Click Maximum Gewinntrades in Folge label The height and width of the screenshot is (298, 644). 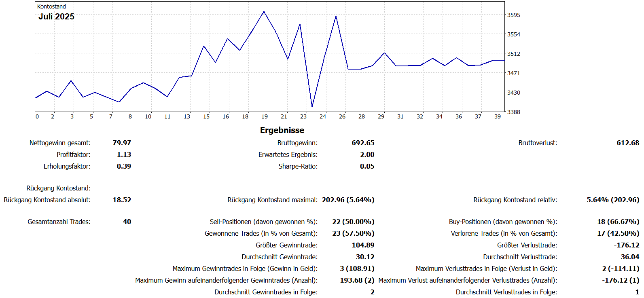pos(245,268)
